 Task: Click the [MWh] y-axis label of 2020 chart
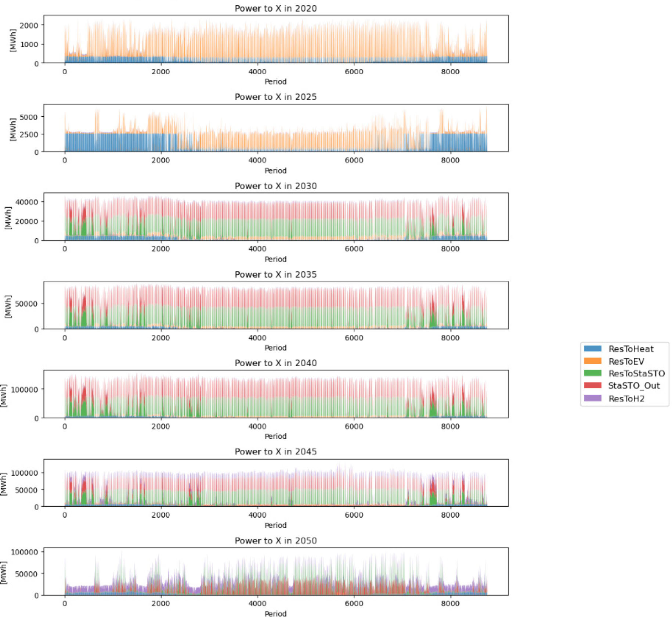(13, 40)
